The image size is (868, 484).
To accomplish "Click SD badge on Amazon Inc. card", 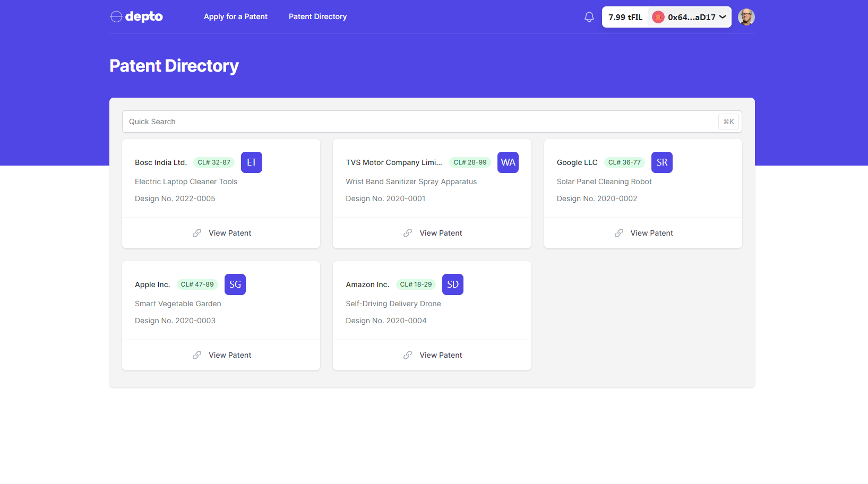I will click(453, 284).
